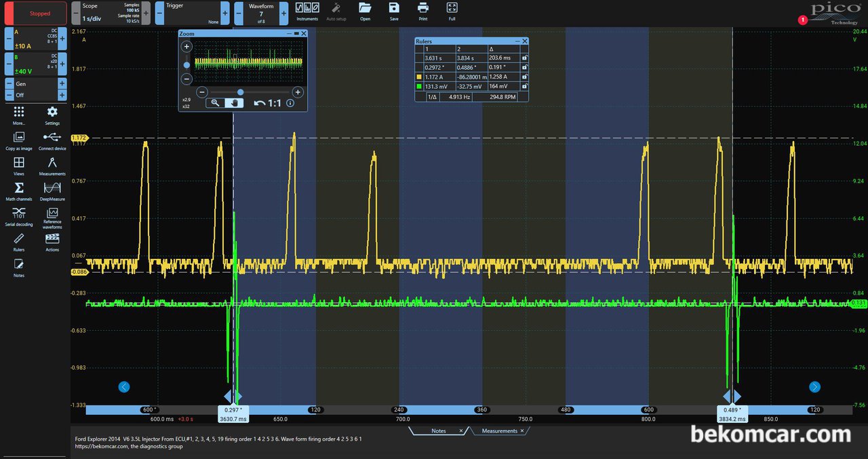Open the Notes tool in sidebar
This screenshot has height=459, width=868.
pos(19,267)
